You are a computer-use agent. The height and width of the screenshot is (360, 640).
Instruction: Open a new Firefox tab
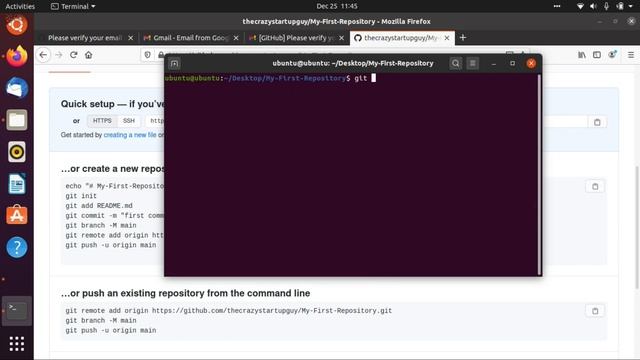462,38
